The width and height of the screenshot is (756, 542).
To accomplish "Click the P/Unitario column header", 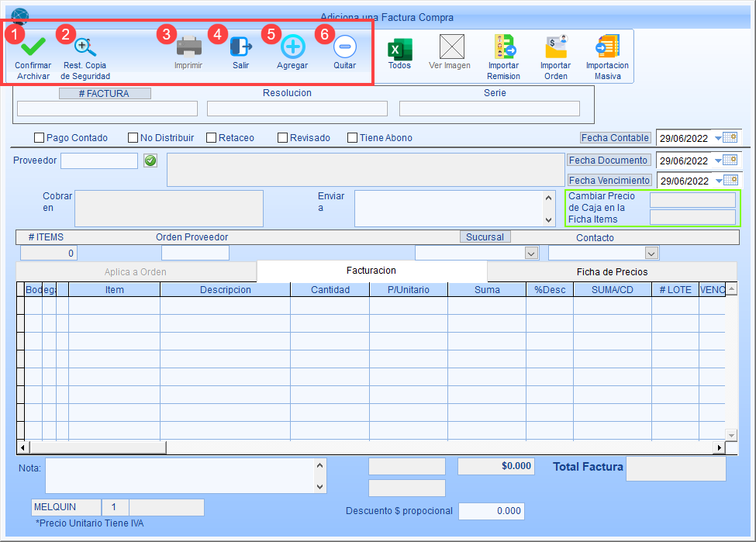I will [409, 290].
